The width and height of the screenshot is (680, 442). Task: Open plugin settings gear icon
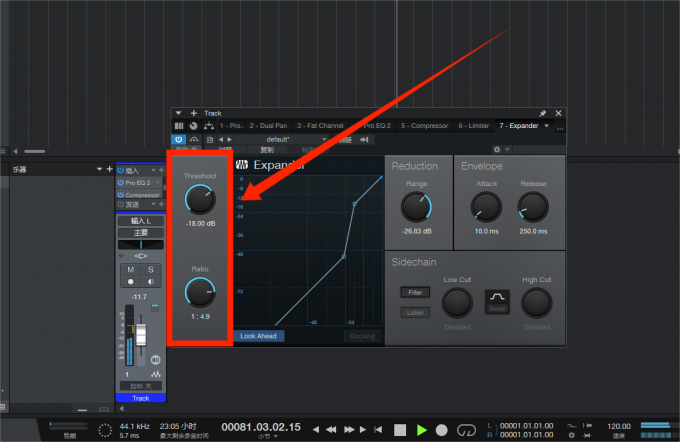(497, 150)
